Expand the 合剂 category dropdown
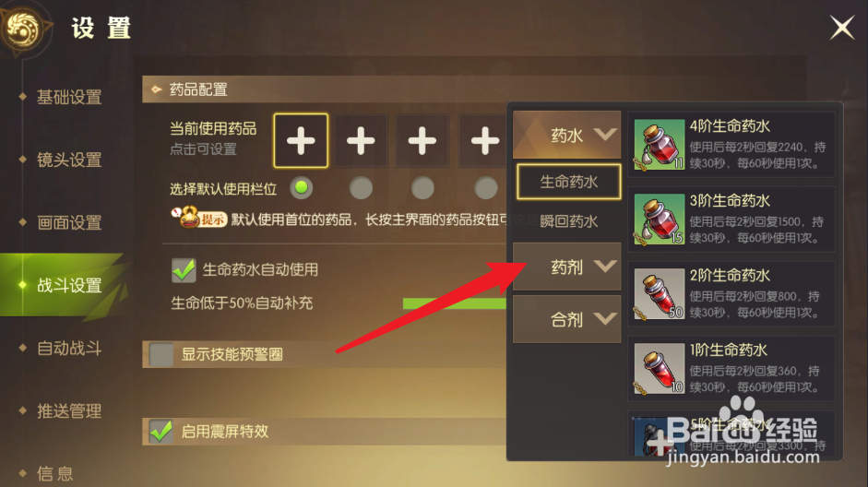The width and height of the screenshot is (868, 487). (567, 319)
